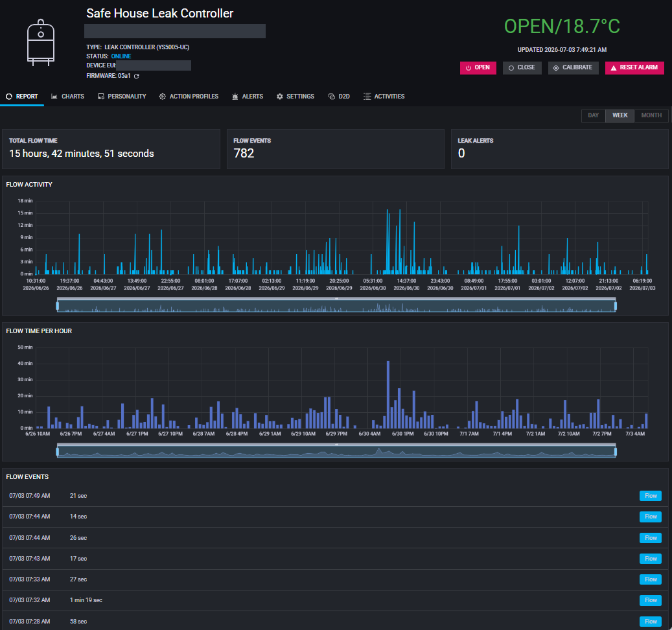Click Flow button for 07:28 AM event
The image size is (672, 630).
(650, 622)
